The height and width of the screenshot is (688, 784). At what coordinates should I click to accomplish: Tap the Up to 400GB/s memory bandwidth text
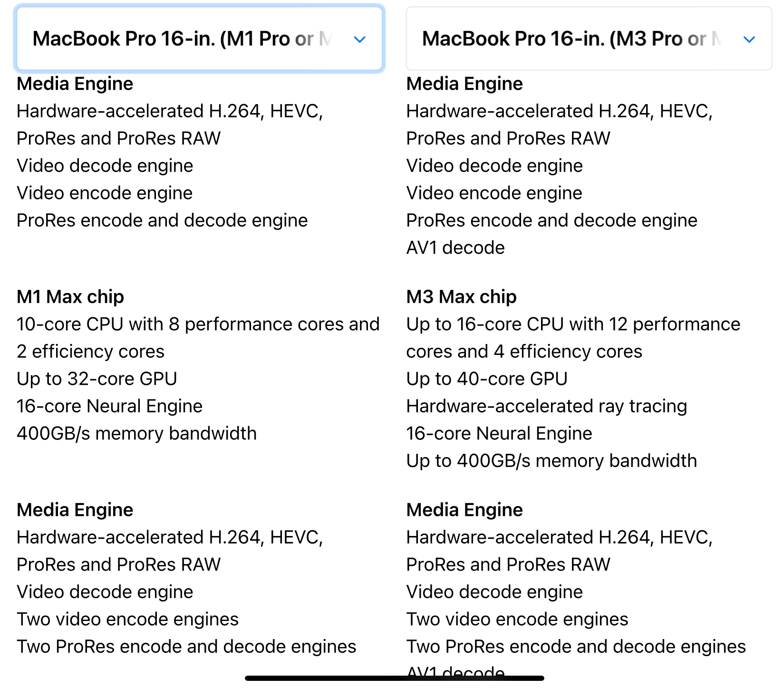[x=552, y=461]
